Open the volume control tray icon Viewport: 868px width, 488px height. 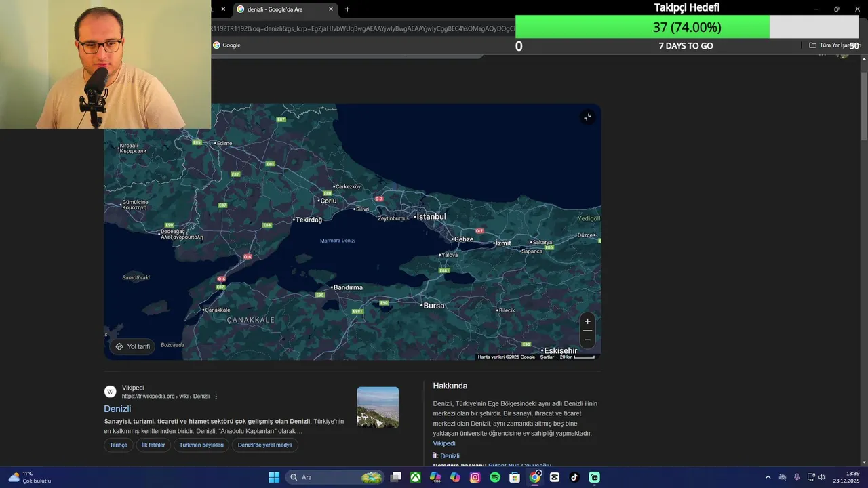click(x=822, y=477)
